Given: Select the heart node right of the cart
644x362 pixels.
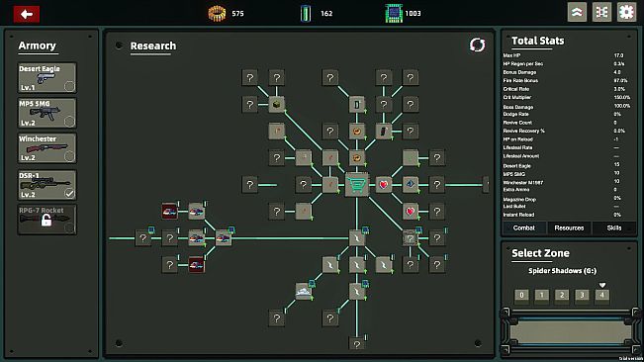Looking at the screenshot, I should click(x=384, y=185).
